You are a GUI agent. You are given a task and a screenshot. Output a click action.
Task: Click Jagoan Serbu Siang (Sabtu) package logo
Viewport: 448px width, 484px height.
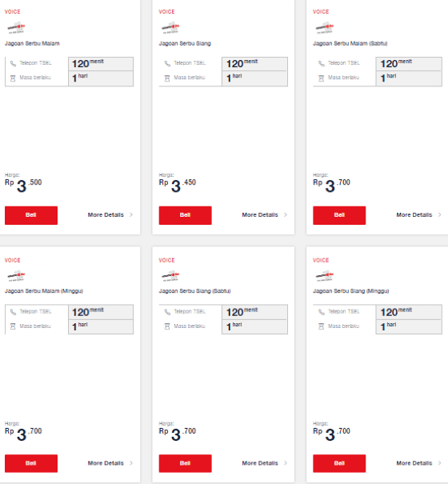coord(170,276)
